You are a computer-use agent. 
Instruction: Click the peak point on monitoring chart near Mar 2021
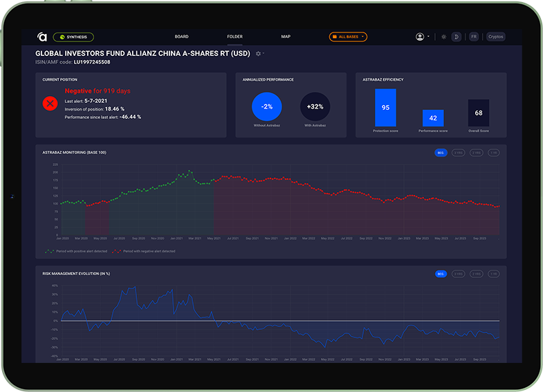click(x=189, y=171)
